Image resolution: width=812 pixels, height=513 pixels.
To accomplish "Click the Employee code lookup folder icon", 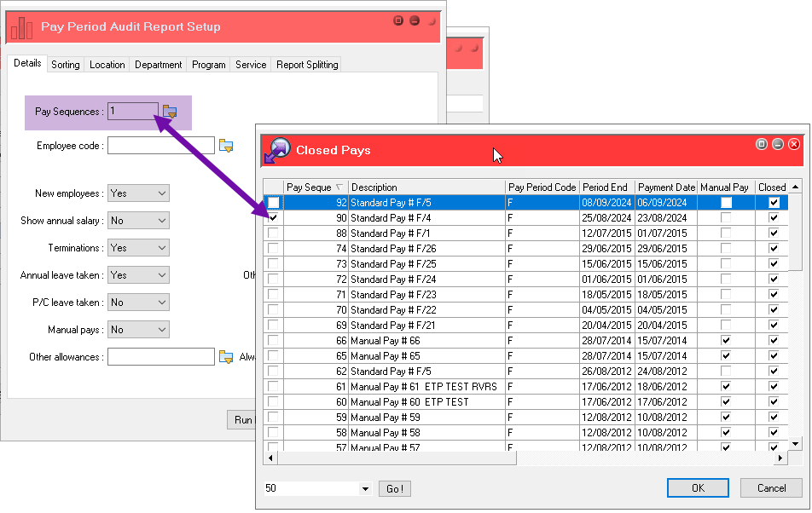I will (x=226, y=145).
